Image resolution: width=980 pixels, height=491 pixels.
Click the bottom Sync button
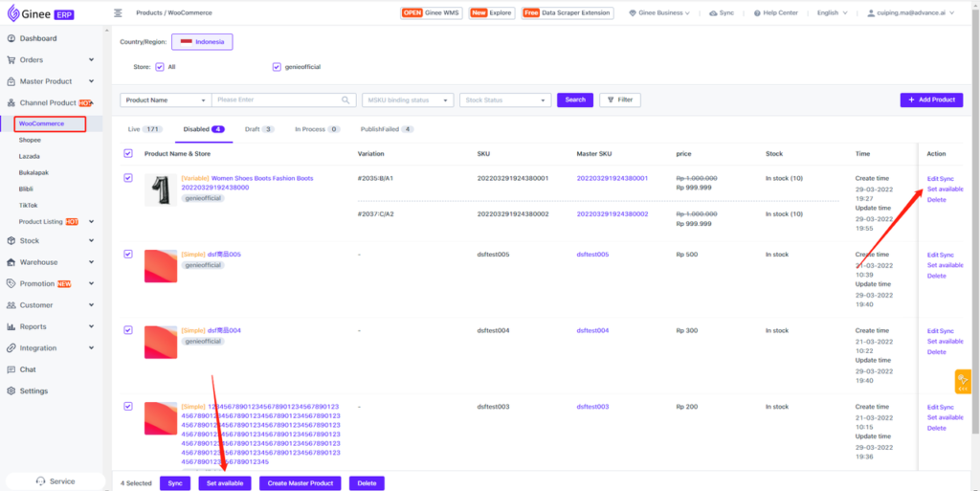175,483
